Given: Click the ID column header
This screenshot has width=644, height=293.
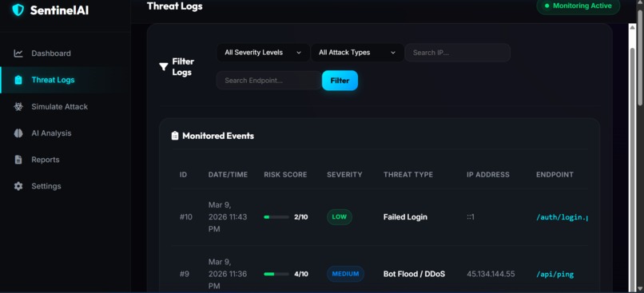Looking at the screenshot, I should (x=183, y=174).
